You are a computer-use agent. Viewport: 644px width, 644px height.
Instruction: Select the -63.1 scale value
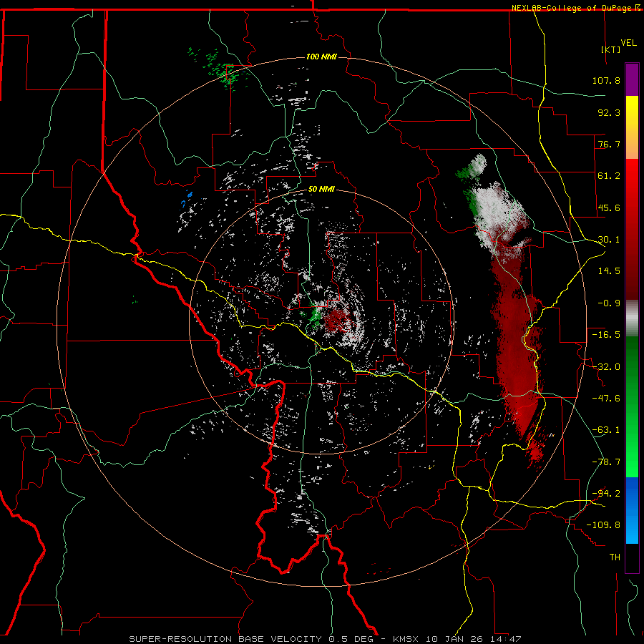click(606, 429)
